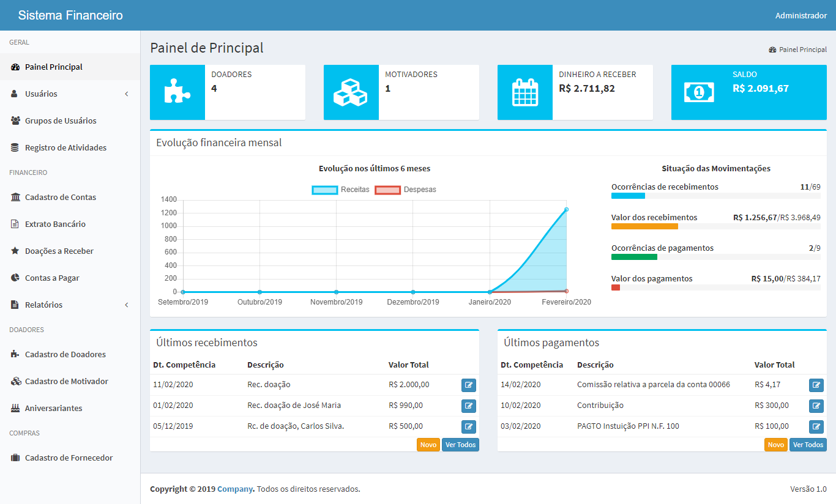This screenshot has width=836, height=504.
Task: Click edit icon for Contribuição payment
Action: point(816,406)
